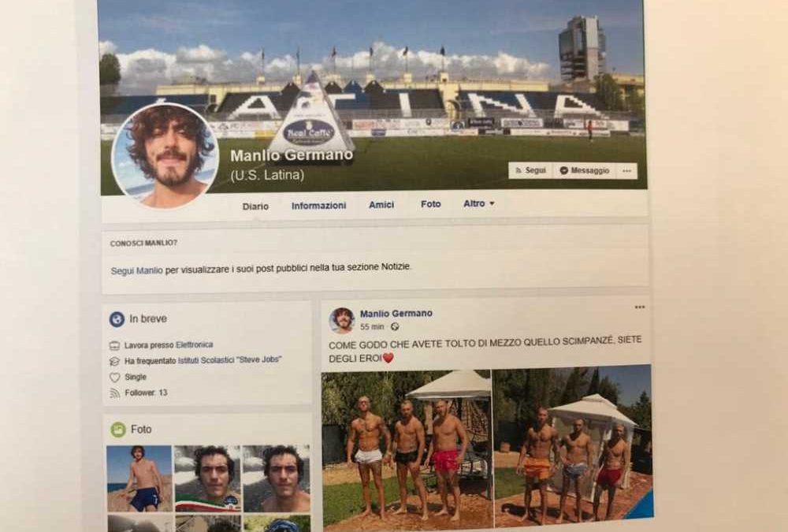Image resolution: width=788 pixels, height=532 pixels.
Task: Open the Foto tab
Action: coord(431,204)
